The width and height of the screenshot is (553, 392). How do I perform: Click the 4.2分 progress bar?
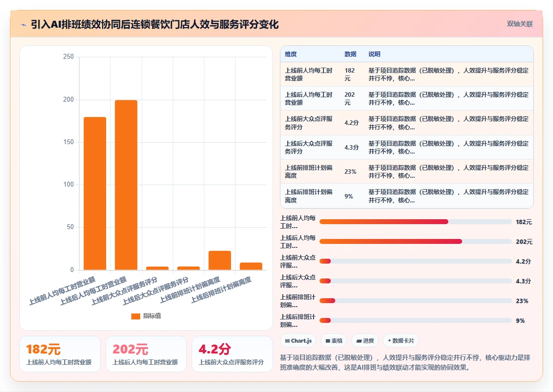click(x=415, y=261)
